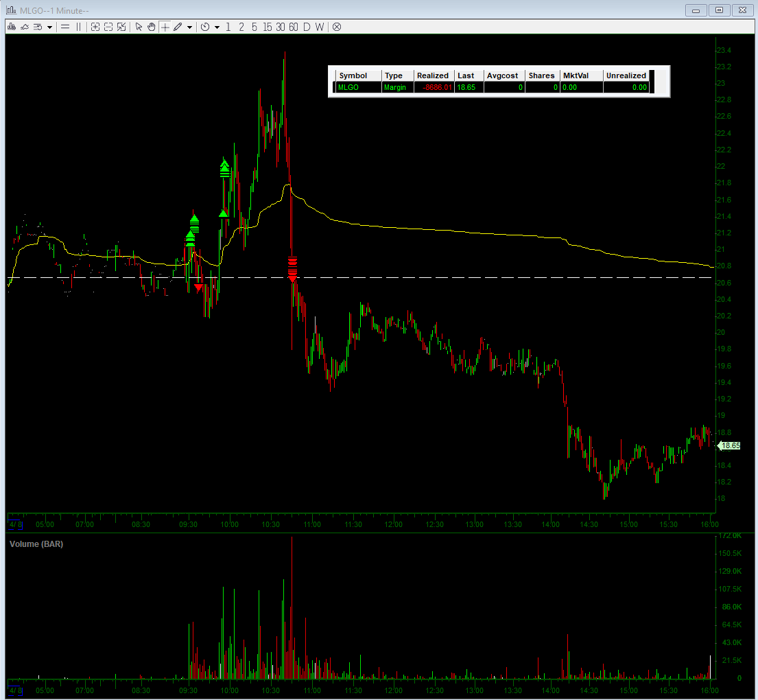This screenshot has width=758, height=700.
Task: Select the pencil drawing tool
Action: (178, 27)
